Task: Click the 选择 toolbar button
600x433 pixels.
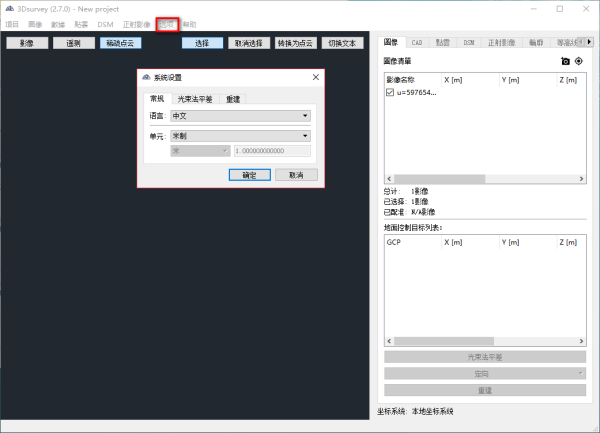Action: pos(202,43)
